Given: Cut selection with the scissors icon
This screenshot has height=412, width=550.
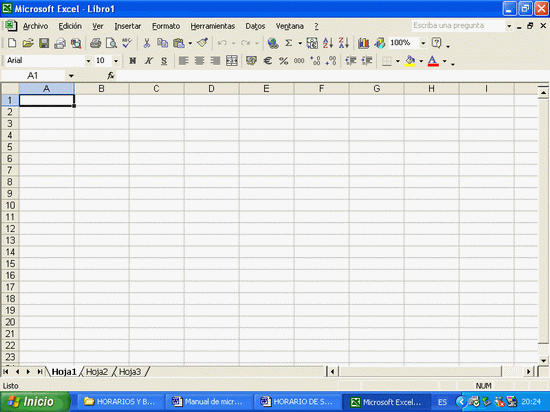Looking at the screenshot, I should [x=147, y=43].
